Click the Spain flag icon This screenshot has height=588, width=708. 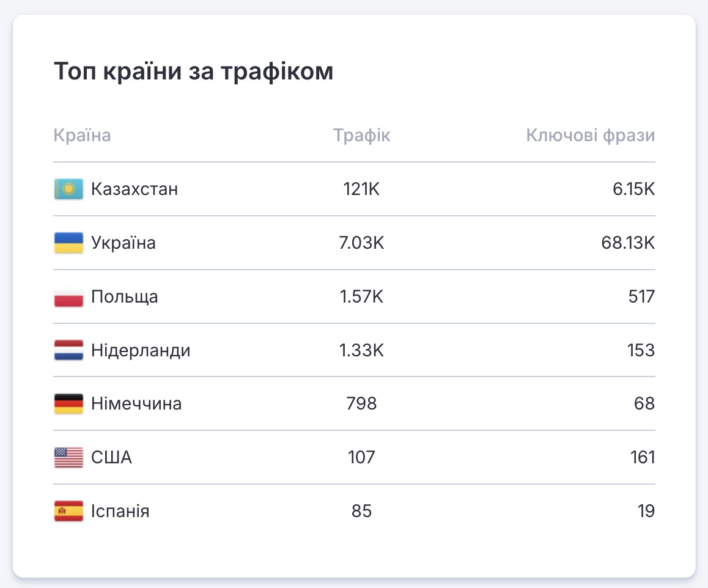tap(68, 511)
